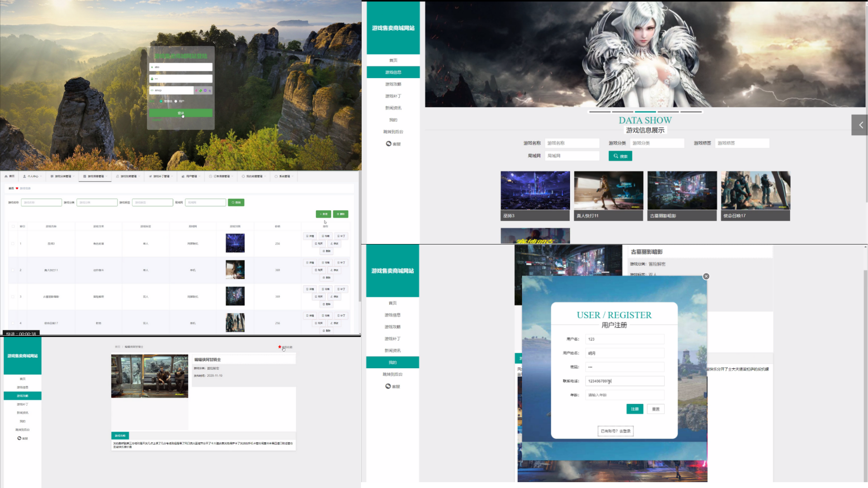Screen dimensions: 868x488
Task: Click 购买 icon button in admin row 1
Action: click(319, 244)
